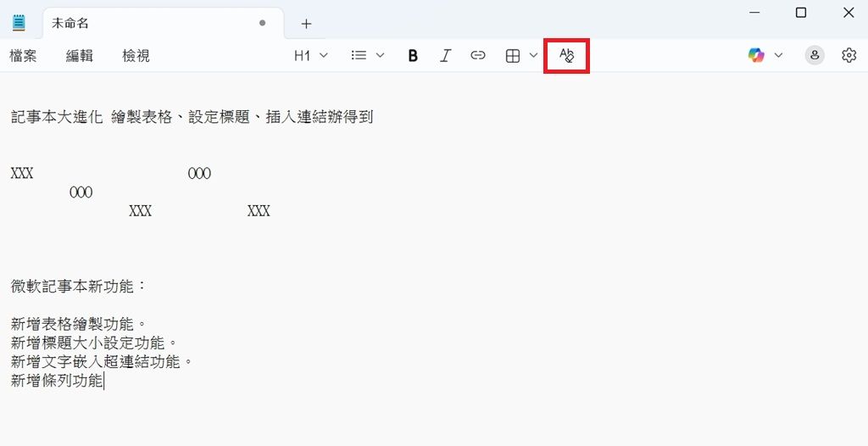Viewport: 868px width, 446px height.
Task: Open the 檔案 menu
Action: 23,55
